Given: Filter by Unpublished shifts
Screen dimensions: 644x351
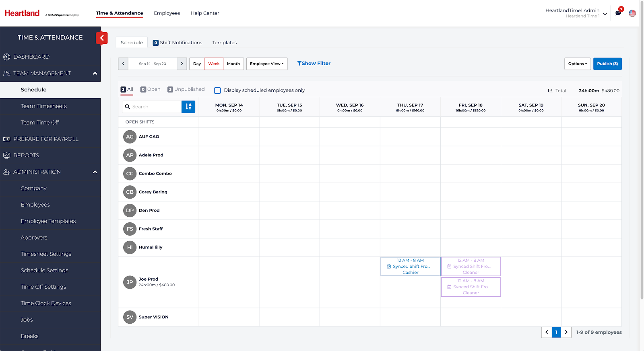Looking at the screenshot, I should click(186, 90).
